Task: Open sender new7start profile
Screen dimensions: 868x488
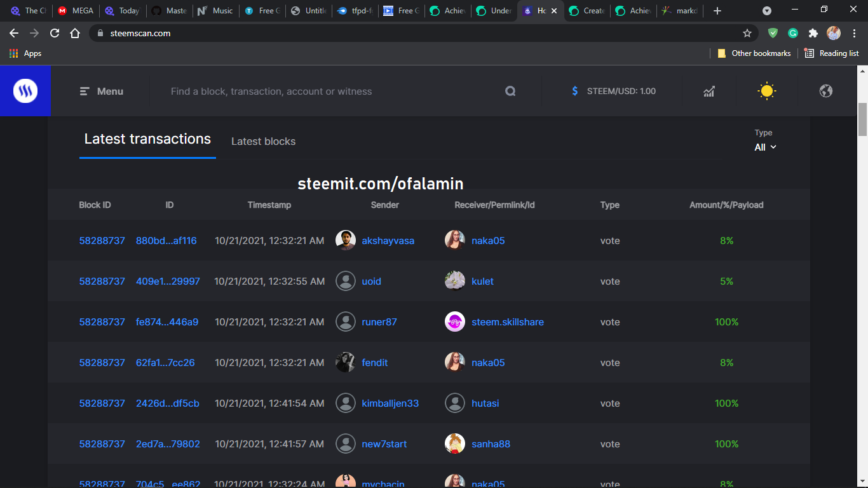Action: (x=384, y=444)
